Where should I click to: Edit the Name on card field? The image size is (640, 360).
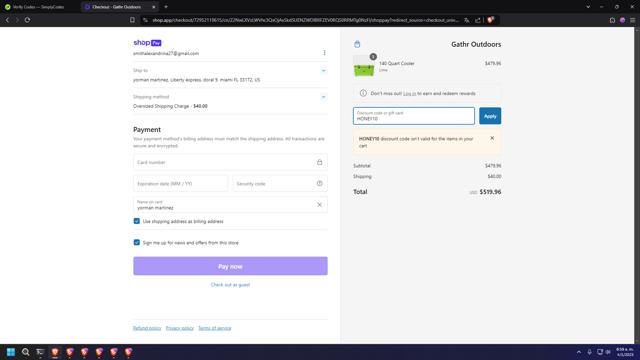click(230, 205)
